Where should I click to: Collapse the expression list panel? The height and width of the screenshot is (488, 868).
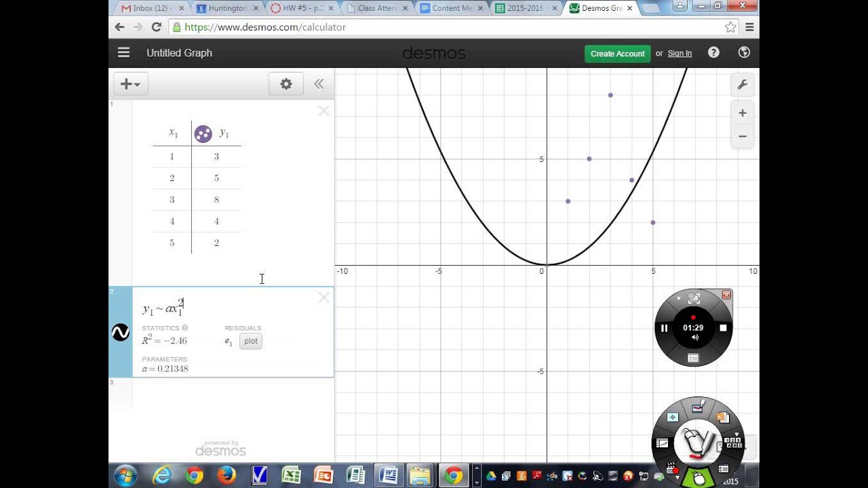pyautogui.click(x=319, y=84)
